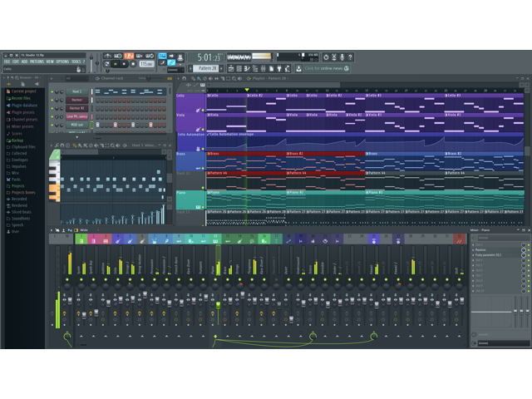Open the TOOLS menu
Viewport: 532px width, 399px height.
76,62
